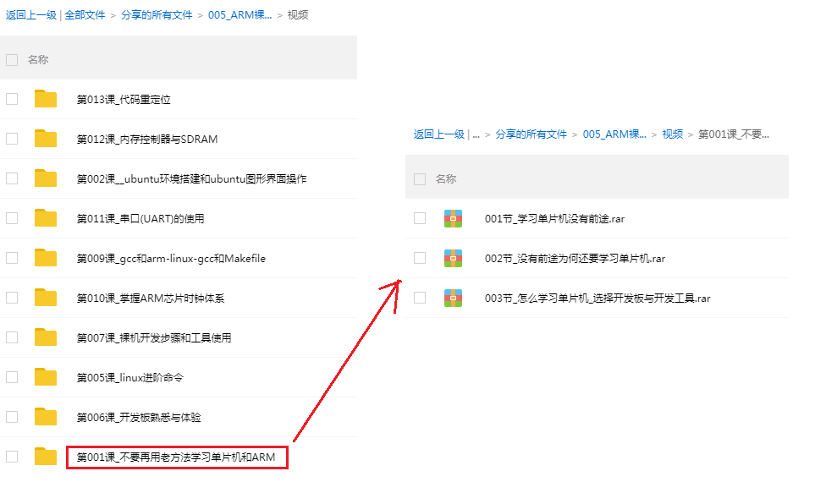Click folder icon of 第001课_不要再用老方法
This screenshot has width=815, height=504.
point(46,456)
